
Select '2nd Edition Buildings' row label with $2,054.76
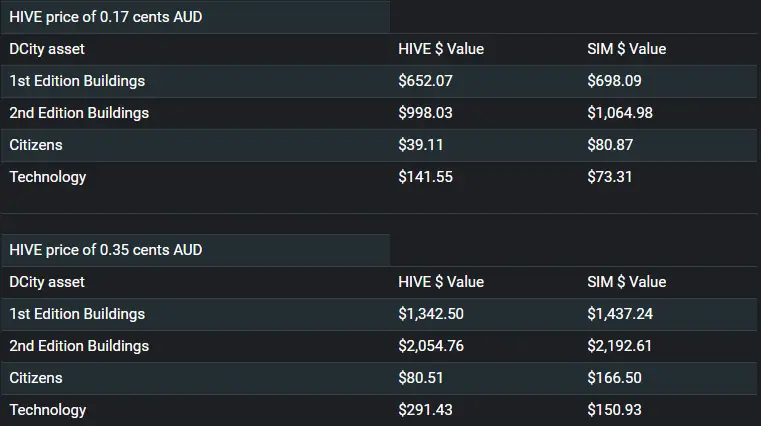[x=79, y=346]
